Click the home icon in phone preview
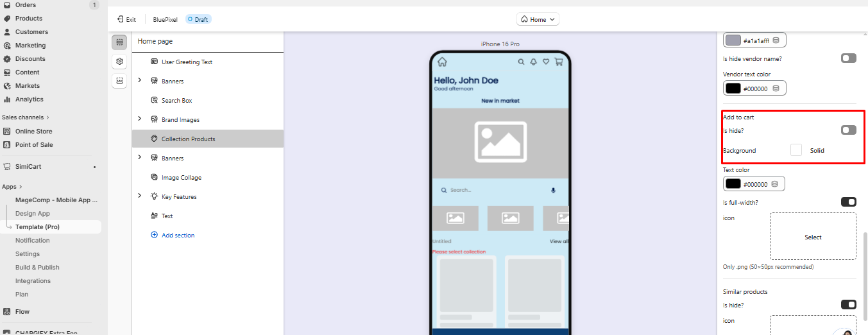 click(442, 62)
